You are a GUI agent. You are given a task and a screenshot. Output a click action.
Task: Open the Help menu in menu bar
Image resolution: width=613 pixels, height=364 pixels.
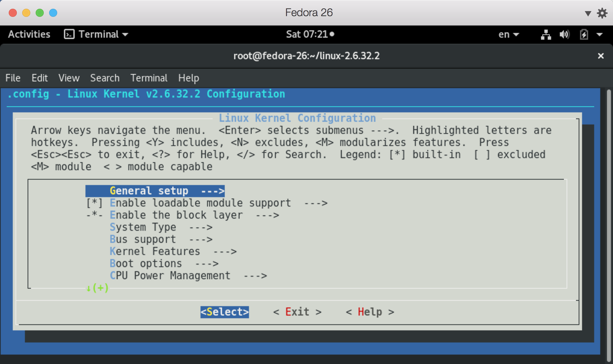click(x=188, y=78)
